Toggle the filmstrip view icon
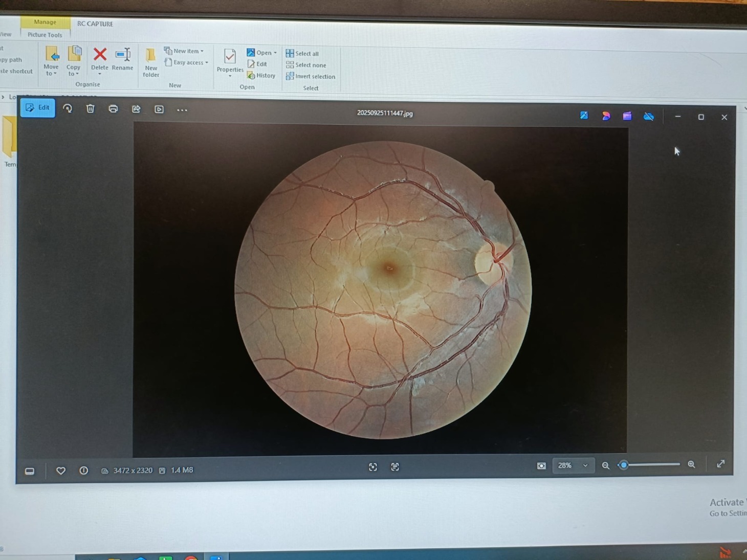The width and height of the screenshot is (747, 560). click(x=30, y=471)
